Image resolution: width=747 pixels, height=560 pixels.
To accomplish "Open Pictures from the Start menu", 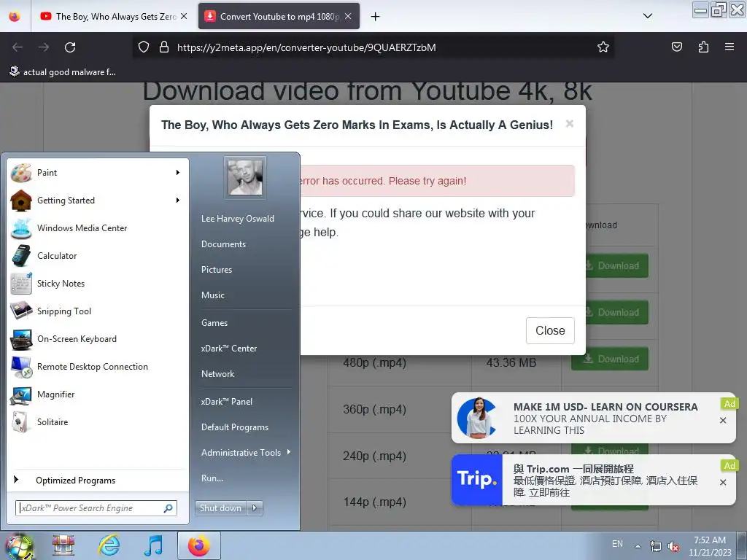I will click(x=216, y=270).
